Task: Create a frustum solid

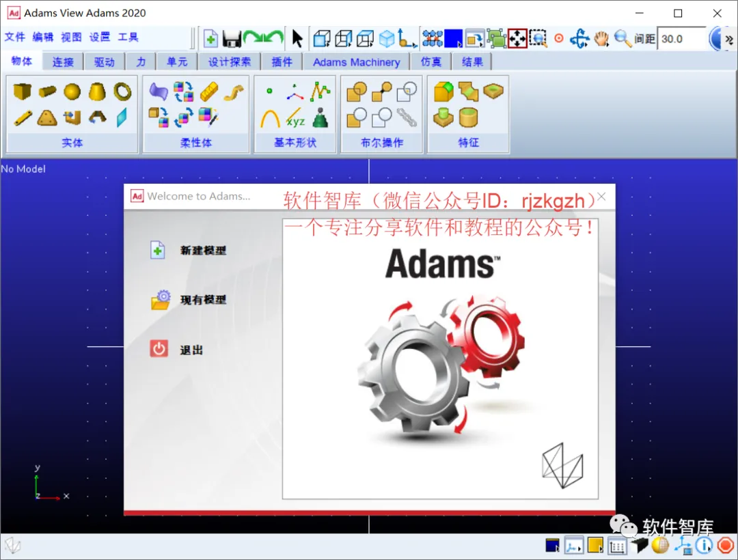Action: [97, 92]
